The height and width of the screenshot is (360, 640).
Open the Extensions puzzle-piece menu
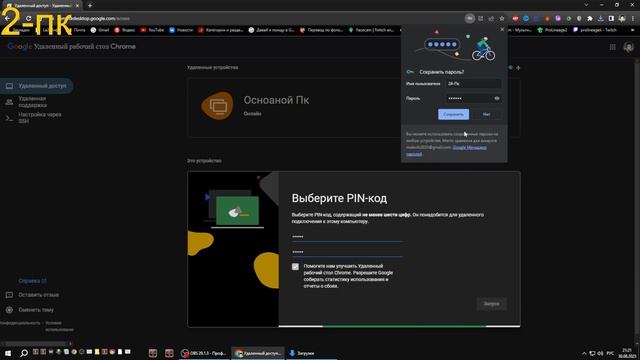pos(590,18)
